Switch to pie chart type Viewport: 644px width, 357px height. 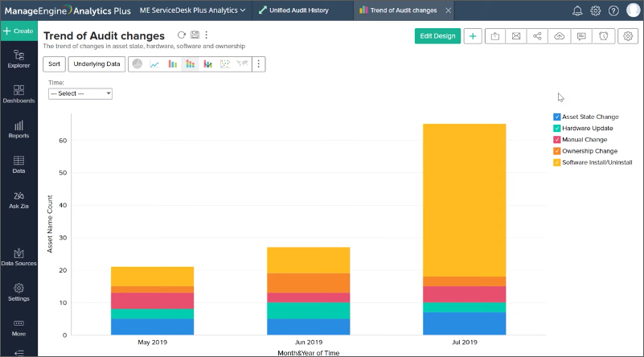(x=137, y=64)
